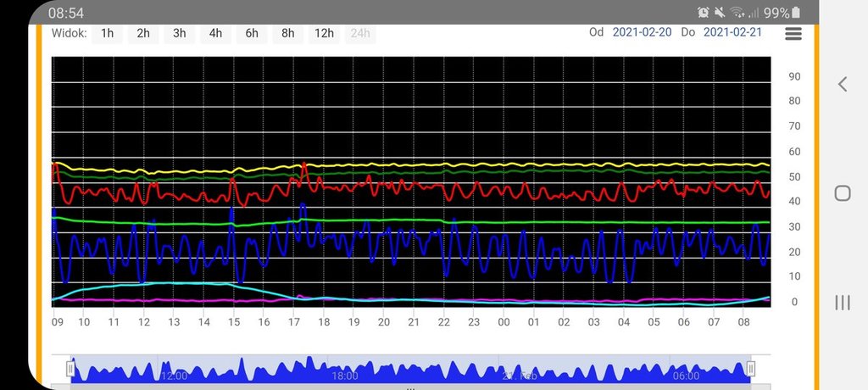868x390 pixels.
Task: Switch the view range to 2h
Action: (x=143, y=33)
